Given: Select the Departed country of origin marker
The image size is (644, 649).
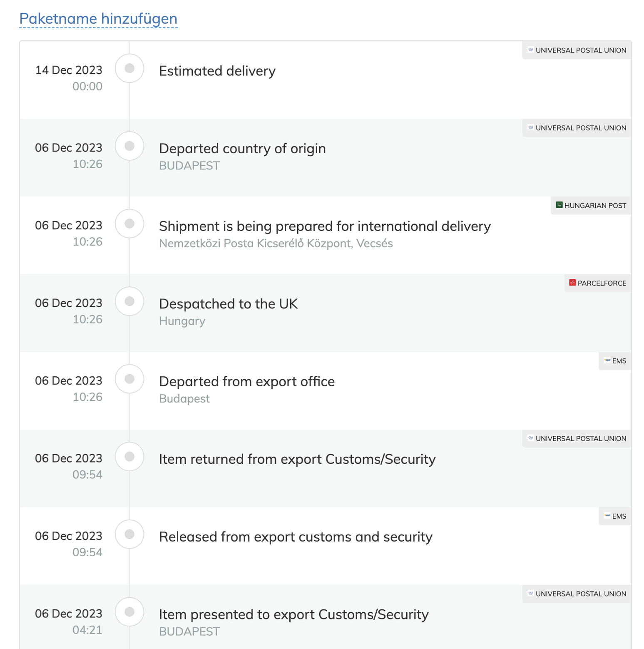Looking at the screenshot, I should (x=129, y=146).
